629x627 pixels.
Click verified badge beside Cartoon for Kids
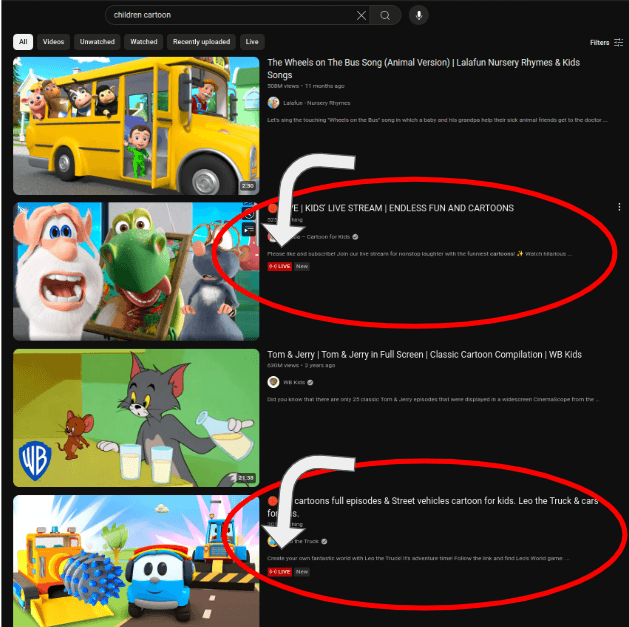(x=355, y=237)
